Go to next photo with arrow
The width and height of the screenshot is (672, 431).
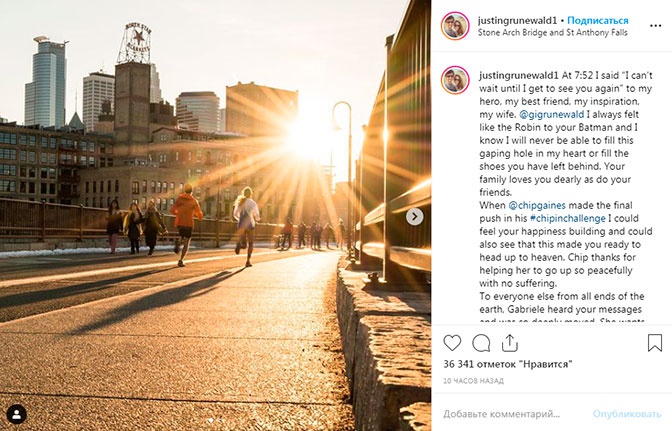[x=414, y=217]
